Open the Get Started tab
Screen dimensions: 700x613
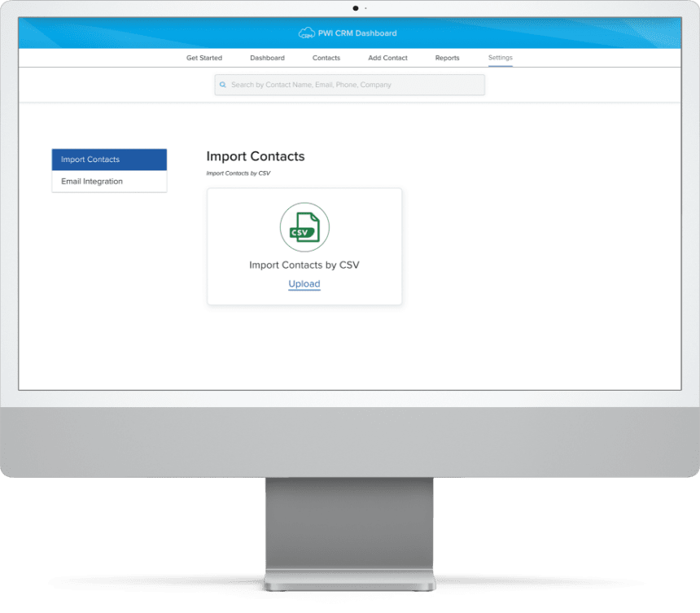point(204,58)
